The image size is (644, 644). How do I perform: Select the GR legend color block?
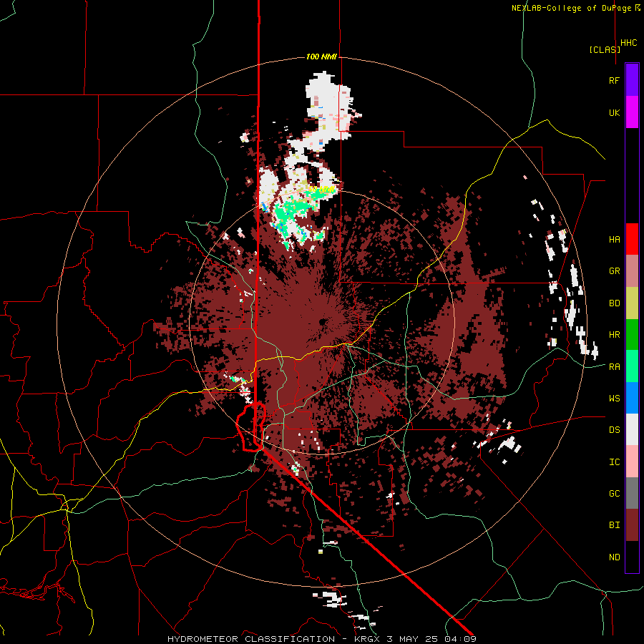pos(632,271)
